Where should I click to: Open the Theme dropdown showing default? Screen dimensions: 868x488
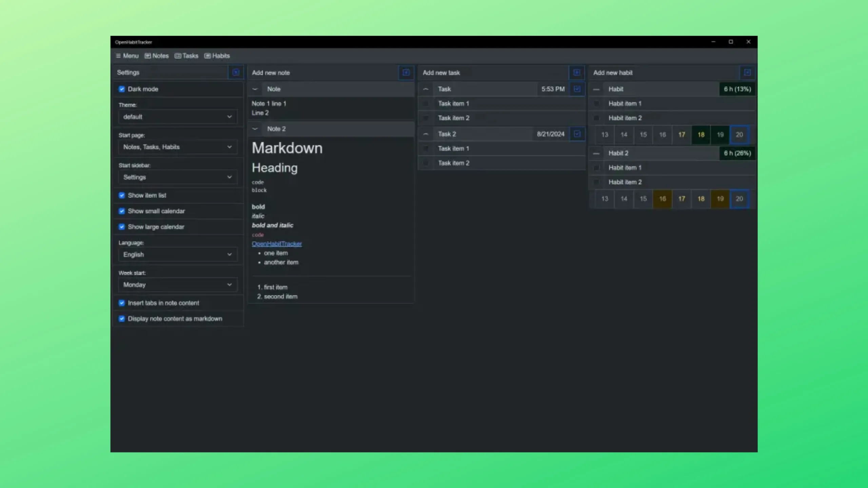[178, 117]
